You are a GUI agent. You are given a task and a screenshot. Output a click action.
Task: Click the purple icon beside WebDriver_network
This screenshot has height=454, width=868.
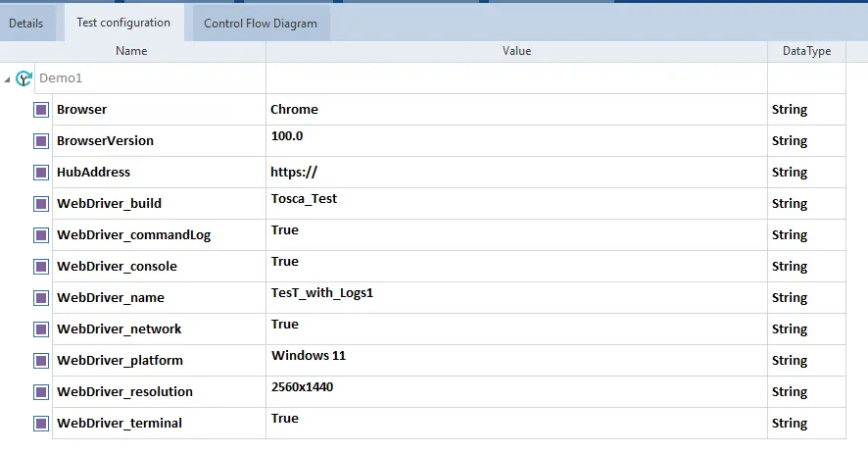point(41,329)
